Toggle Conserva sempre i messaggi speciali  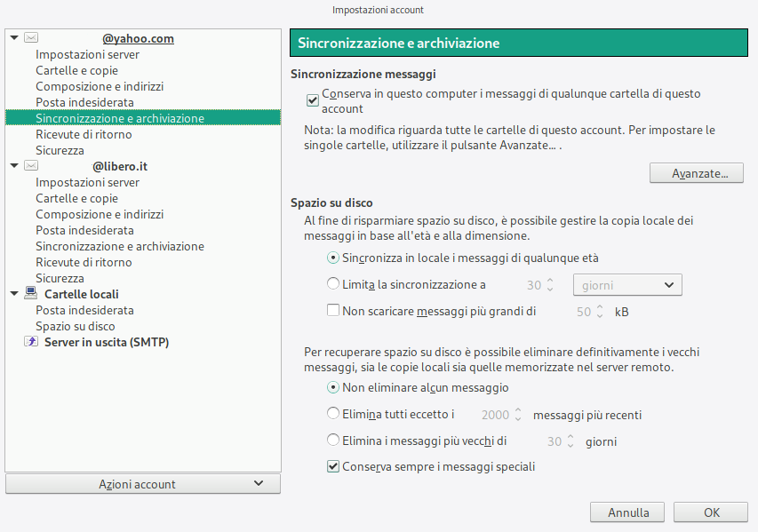pos(333,466)
